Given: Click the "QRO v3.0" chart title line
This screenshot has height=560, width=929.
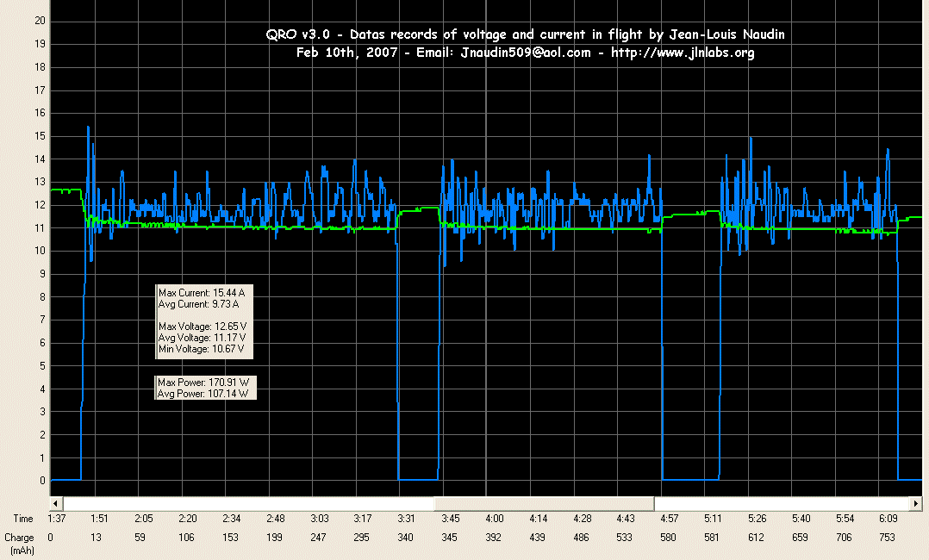Looking at the screenshot, I should click(526, 34).
